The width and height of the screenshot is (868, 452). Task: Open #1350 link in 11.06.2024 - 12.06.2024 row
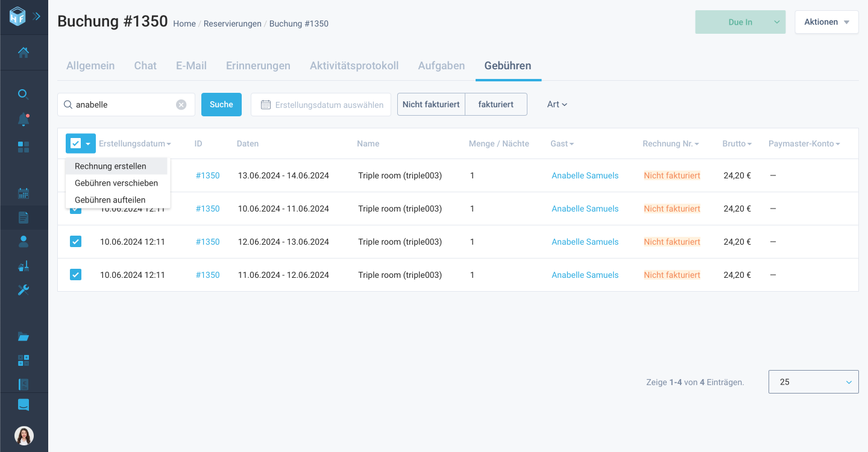(208, 275)
